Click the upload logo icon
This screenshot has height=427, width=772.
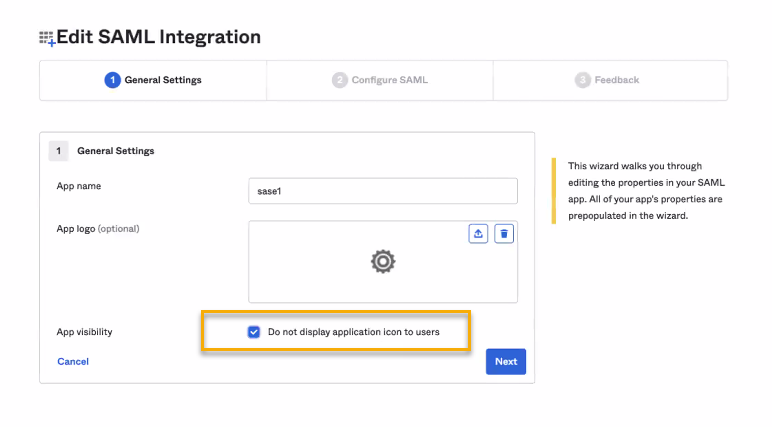[x=479, y=233]
